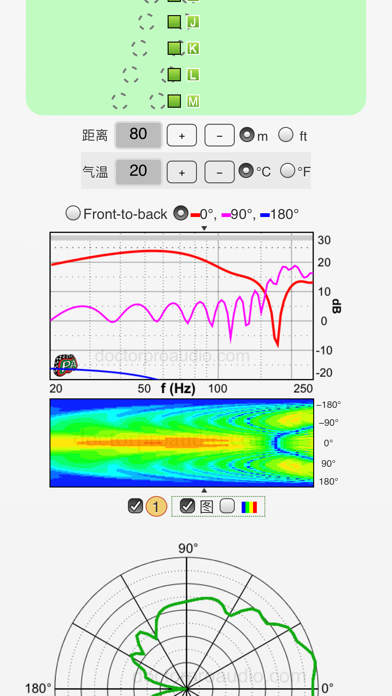Click the 250 frequency axis value

click(x=303, y=389)
